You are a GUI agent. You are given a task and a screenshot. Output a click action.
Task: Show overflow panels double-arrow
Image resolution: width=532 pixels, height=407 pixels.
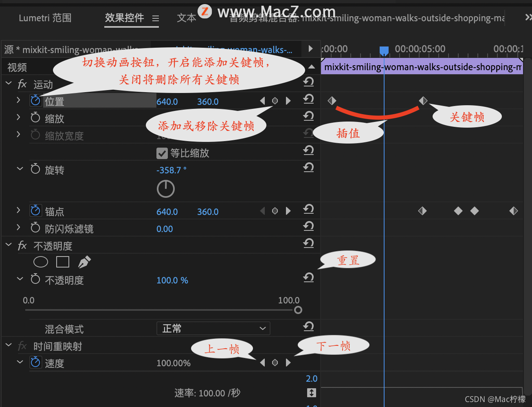pyautogui.click(x=528, y=17)
